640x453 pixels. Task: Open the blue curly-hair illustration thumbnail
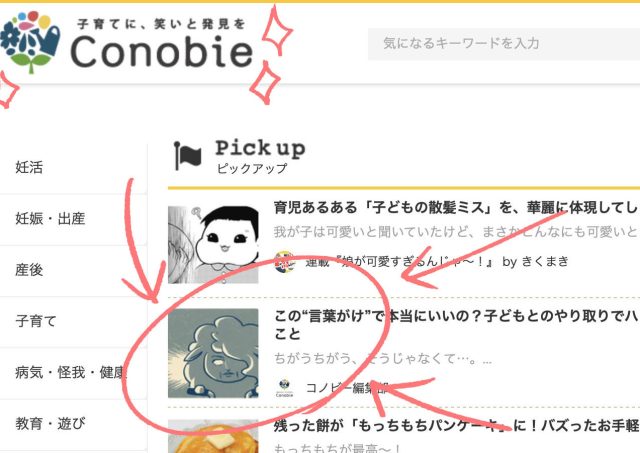(x=213, y=353)
